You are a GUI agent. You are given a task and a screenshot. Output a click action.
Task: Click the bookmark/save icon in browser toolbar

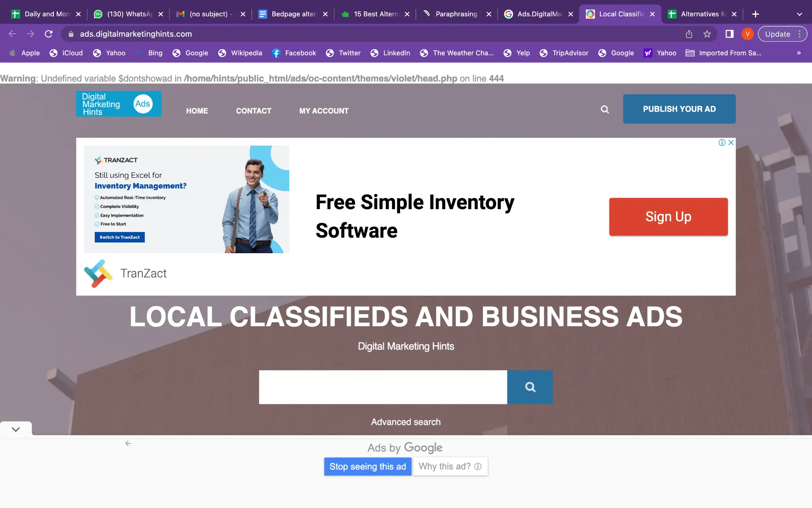point(707,33)
